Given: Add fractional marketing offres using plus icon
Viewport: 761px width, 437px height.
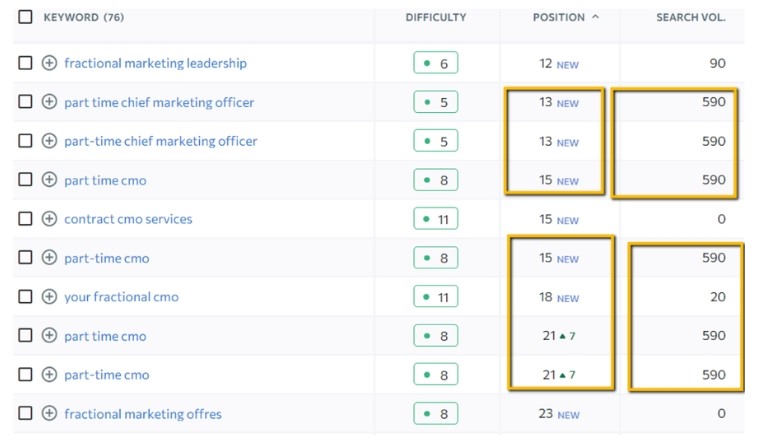Looking at the screenshot, I should [x=49, y=414].
